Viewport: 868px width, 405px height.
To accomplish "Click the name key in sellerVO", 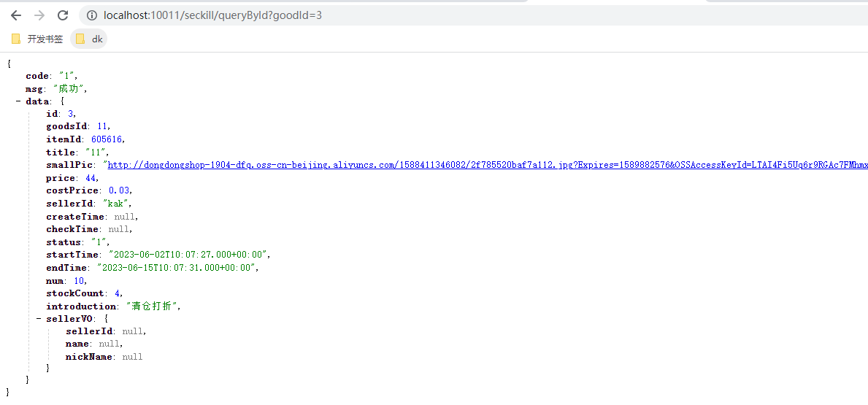I will pos(77,344).
